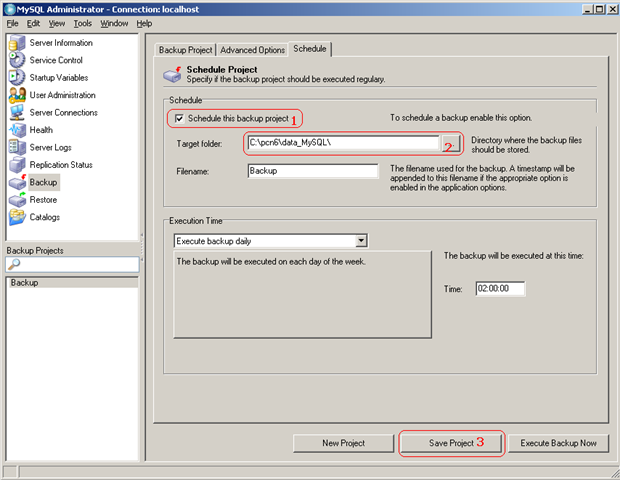Switch to the Advanced Options tab
This screenshot has height=480, width=620.
point(252,50)
